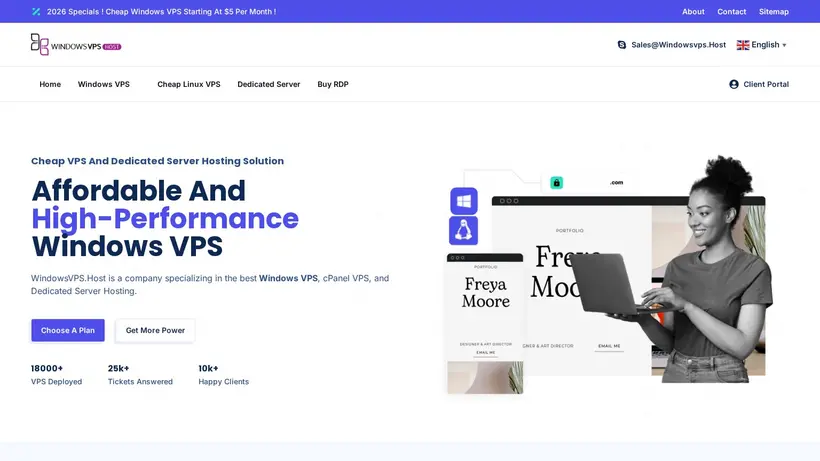Click the WindowsVPS Host logo
Screen dimensions: 820x461
point(76,44)
